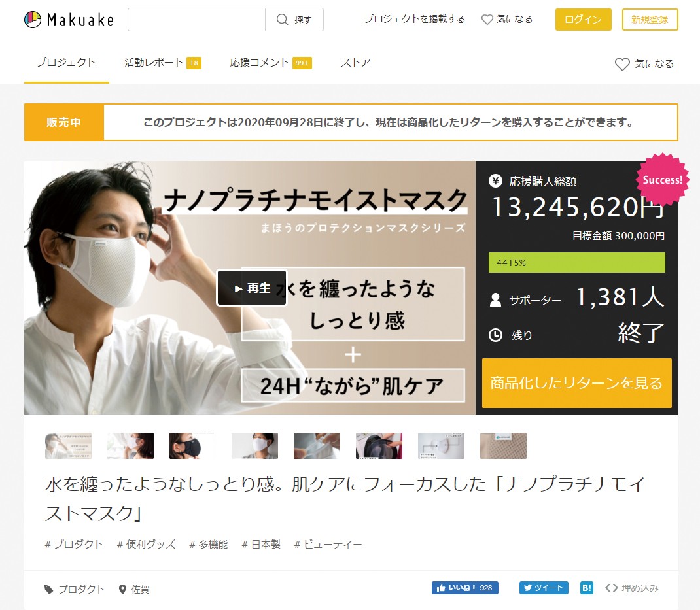Click the 新規登録 button
Image resolution: width=700 pixels, height=610 pixels.
[x=650, y=20]
